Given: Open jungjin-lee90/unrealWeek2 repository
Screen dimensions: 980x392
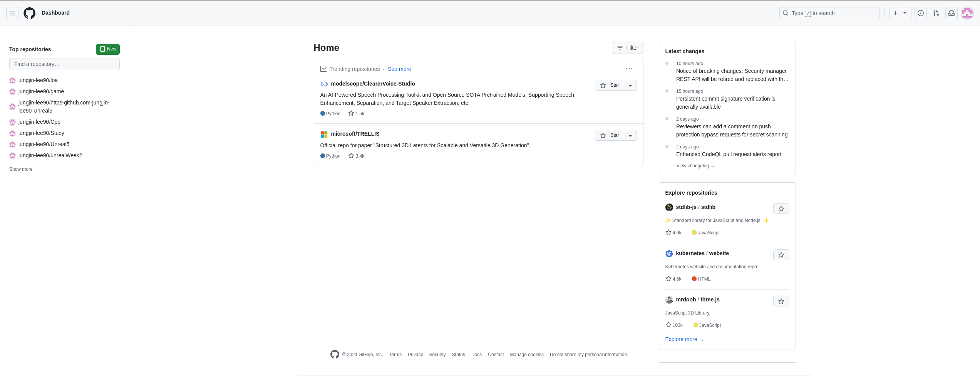Looking at the screenshot, I should click(50, 155).
